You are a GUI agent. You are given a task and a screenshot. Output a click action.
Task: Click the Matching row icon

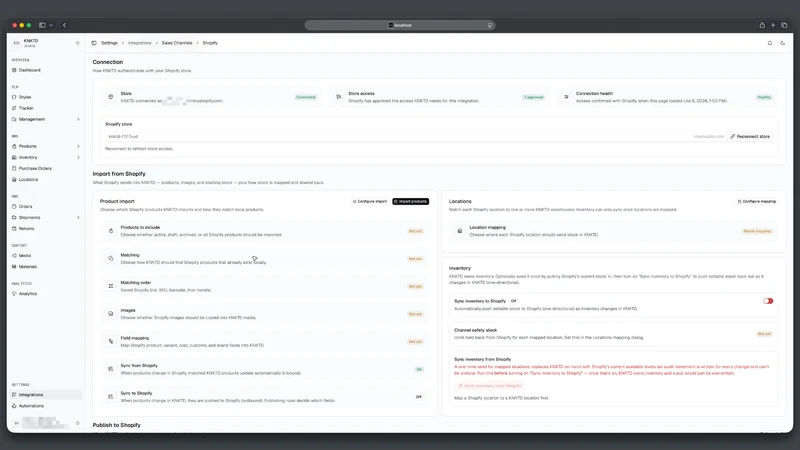(111, 259)
